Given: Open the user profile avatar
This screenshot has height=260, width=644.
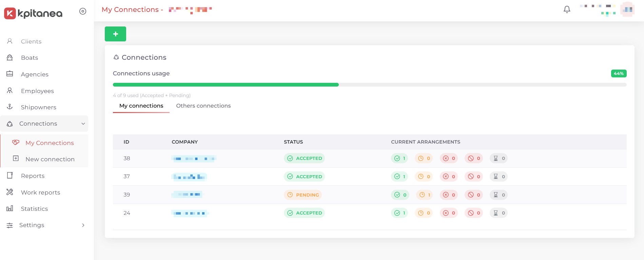Looking at the screenshot, I should click(x=627, y=10).
